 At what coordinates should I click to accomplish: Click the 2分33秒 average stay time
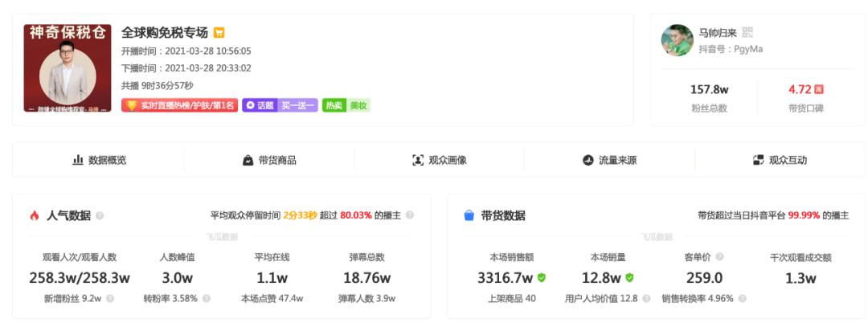[x=300, y=215]
